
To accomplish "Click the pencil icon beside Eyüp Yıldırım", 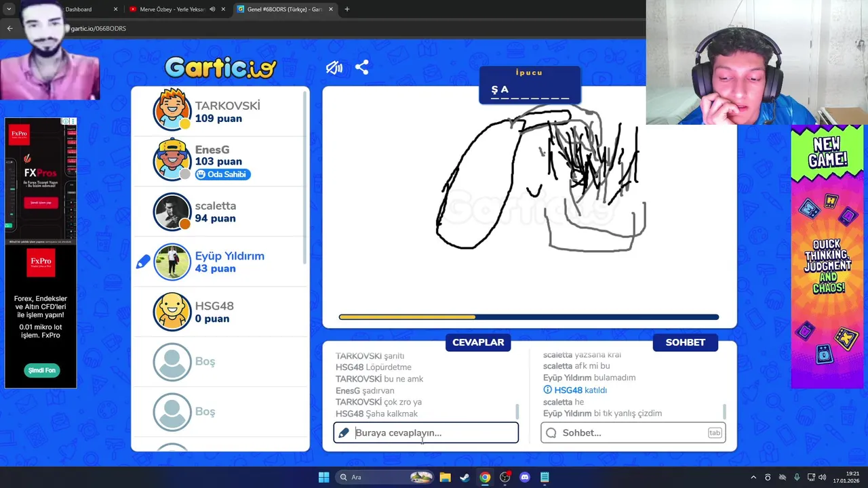I will click(x=142, y=262).
